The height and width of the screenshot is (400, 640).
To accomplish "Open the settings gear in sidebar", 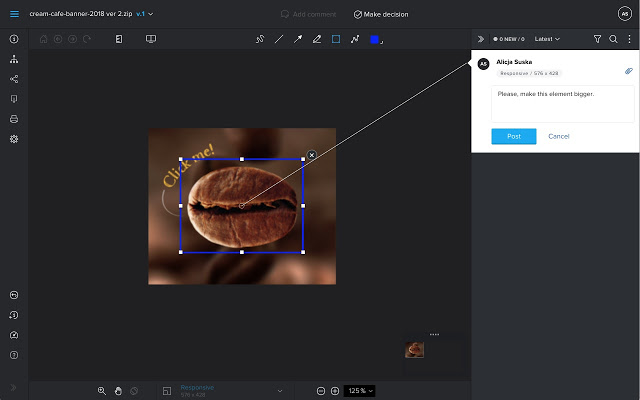I will coord(14,138).
